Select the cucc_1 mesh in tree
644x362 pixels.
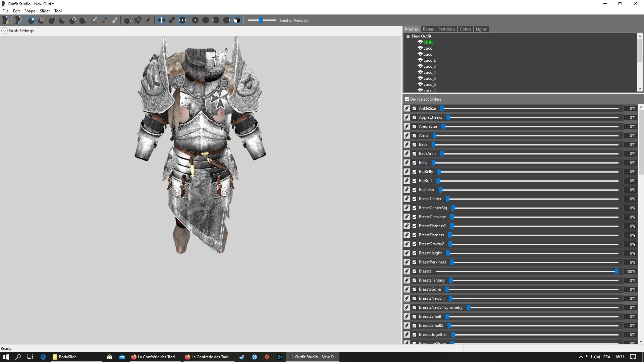[x=429, y=54]
